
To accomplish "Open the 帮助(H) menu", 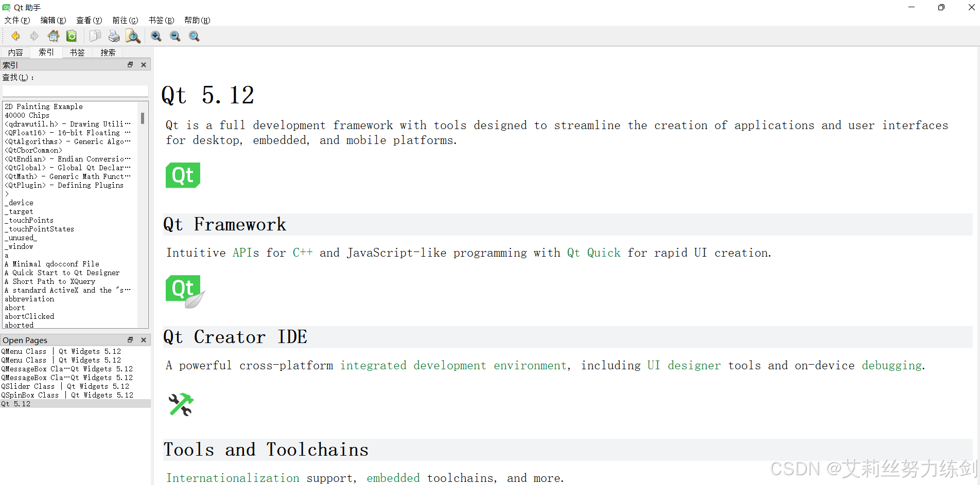I will coord(197,20).
